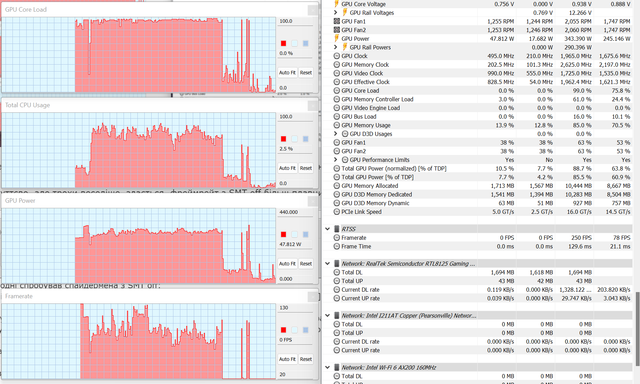Image resolution: width=640 pixels, height=384 pixels.
Task: Open light blue swatch in Framerate graph
Action: pyautogui.click(x=294, y=330)
